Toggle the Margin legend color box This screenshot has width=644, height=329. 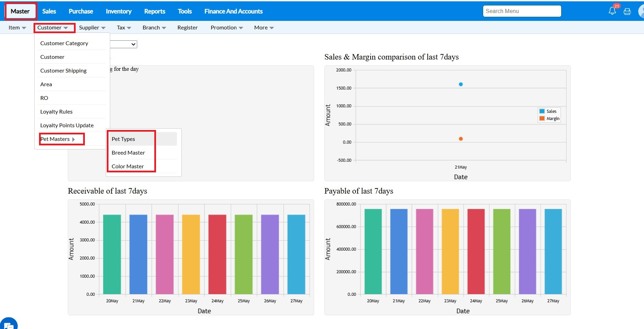tap(542, 119)
